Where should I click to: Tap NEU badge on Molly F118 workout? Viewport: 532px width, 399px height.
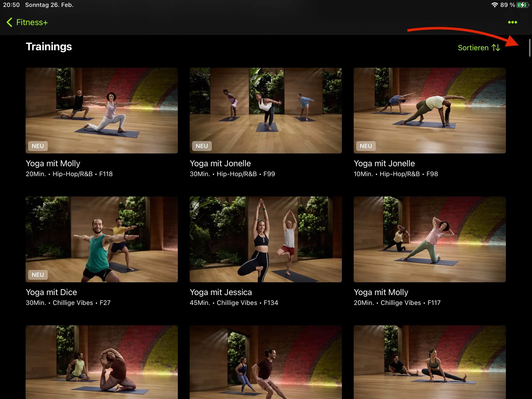pos(38,146)
